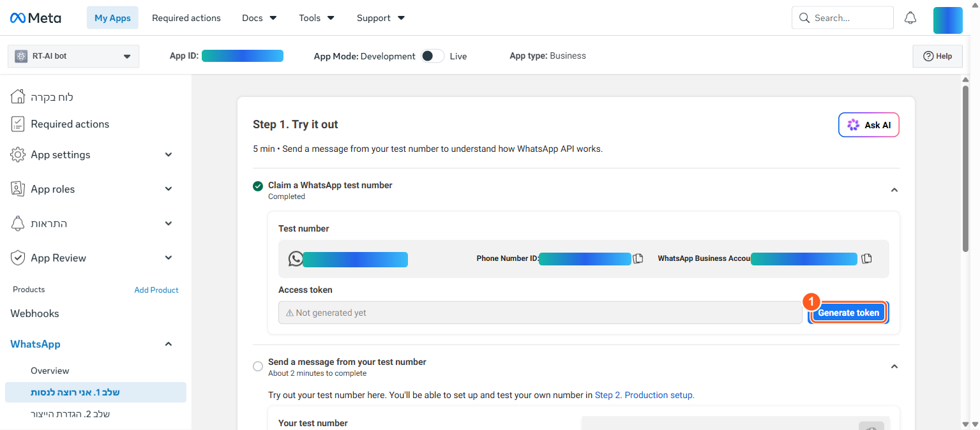Viewport: 980px width, 430px height.
Task: Click the Ask AI button
Action: click(868, 125)
